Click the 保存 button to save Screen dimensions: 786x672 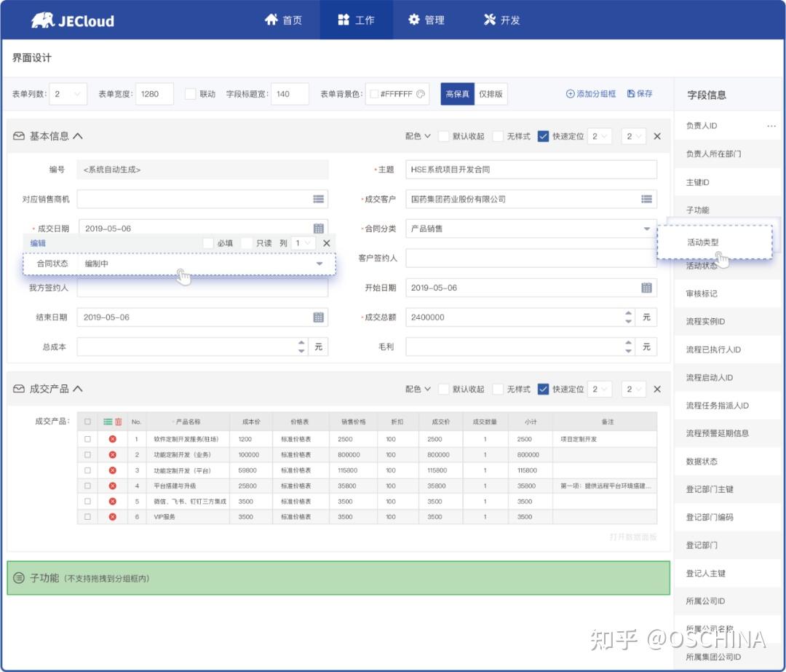click(638, 93)
